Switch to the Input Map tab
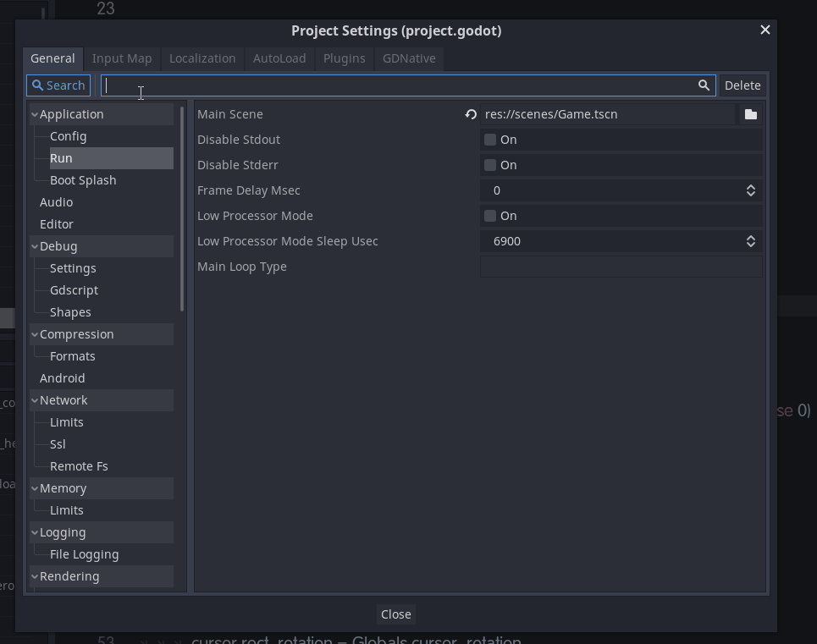817x644 pixels. 122,58
